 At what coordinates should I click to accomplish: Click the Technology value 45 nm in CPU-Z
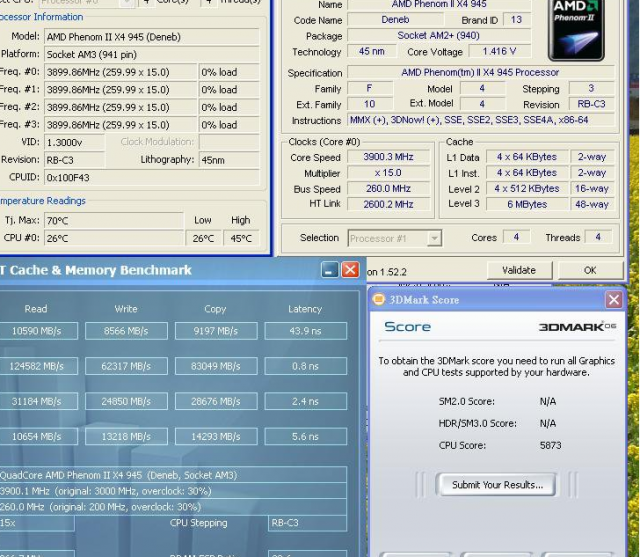coord(371,51)
